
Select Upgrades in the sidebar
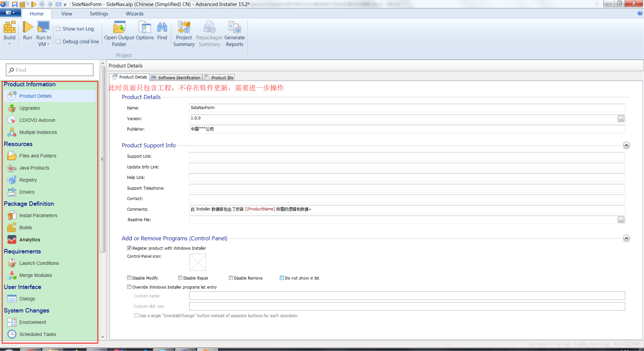click(30, 108)
